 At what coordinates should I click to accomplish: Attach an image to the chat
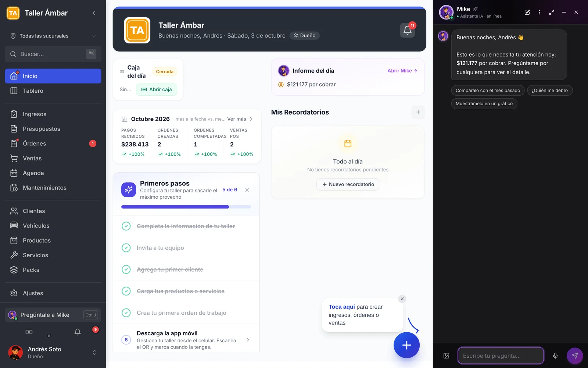click(446, 355)
